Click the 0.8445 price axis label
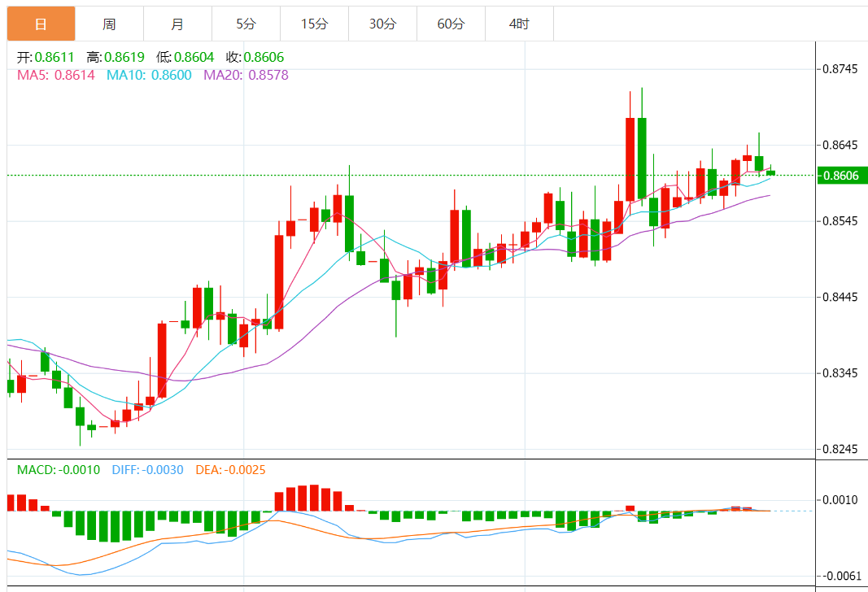Screen dimensions: 868x592 click(x=840, y=297)
